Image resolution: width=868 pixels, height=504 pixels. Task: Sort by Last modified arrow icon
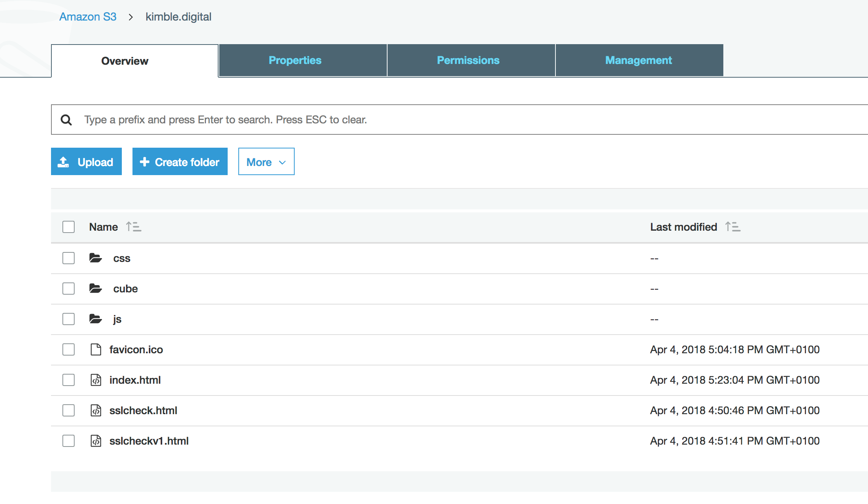[x=733, y=227]
